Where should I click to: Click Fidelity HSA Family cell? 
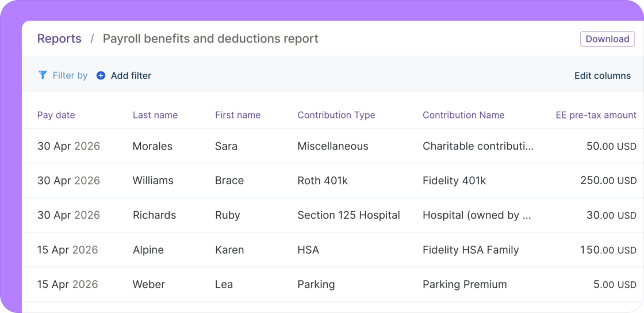471,250
